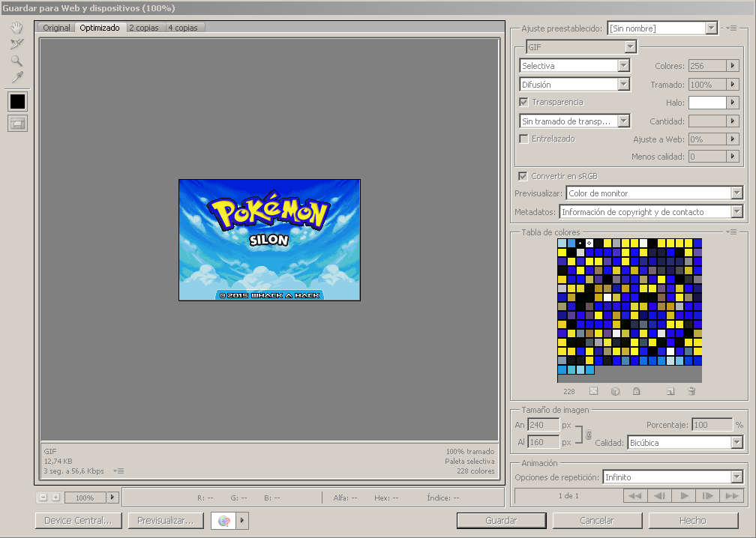Select the Eyedropper tool

[16, 77]
